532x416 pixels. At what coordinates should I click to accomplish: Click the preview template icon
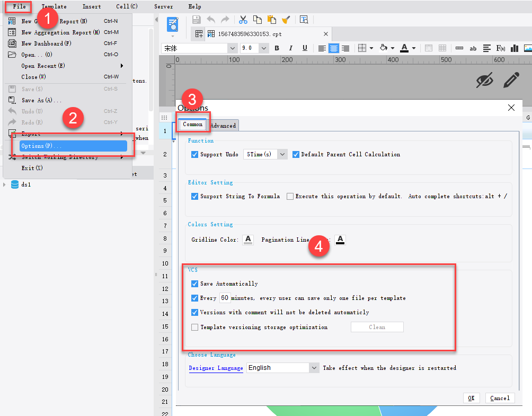pos(173,25)
